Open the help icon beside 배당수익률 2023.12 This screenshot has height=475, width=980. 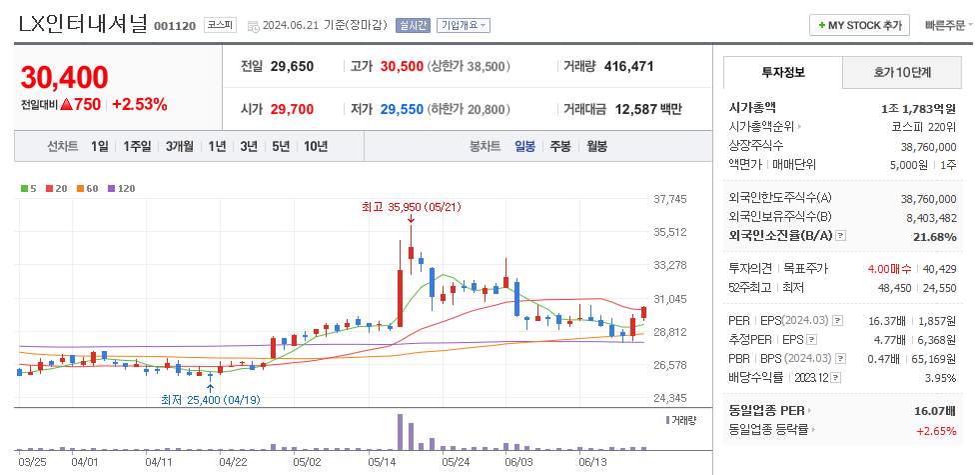tap(836, 377)
